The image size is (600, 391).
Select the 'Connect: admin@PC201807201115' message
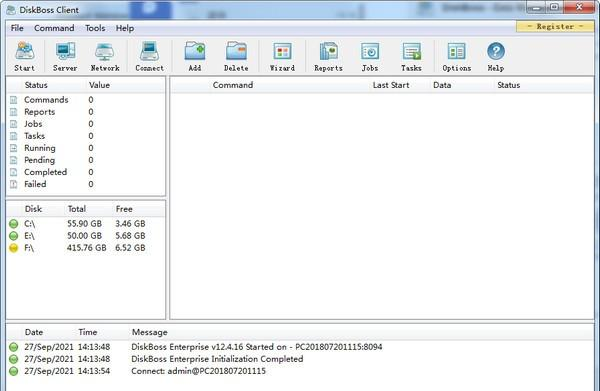(x=198, y=371)
